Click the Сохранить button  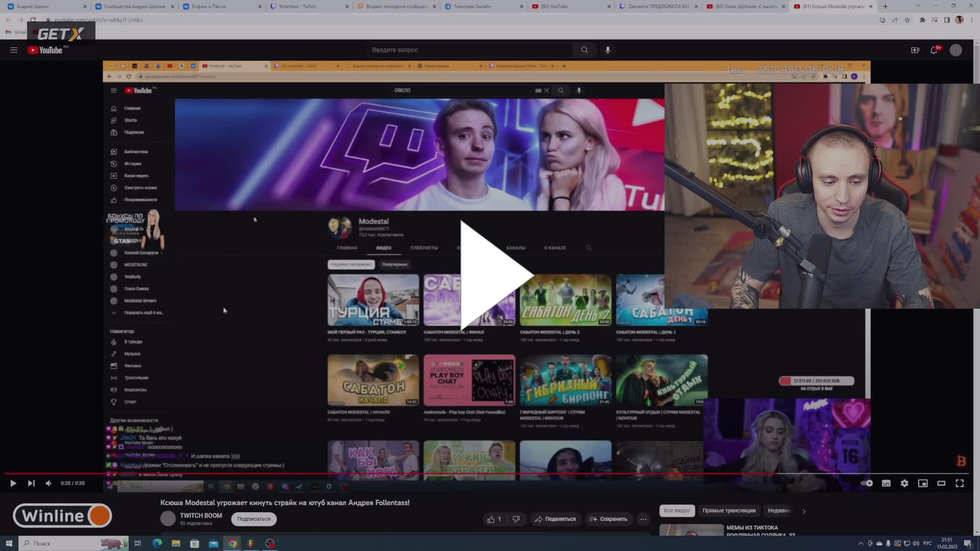pyautogui.click(x=608, y=519)
